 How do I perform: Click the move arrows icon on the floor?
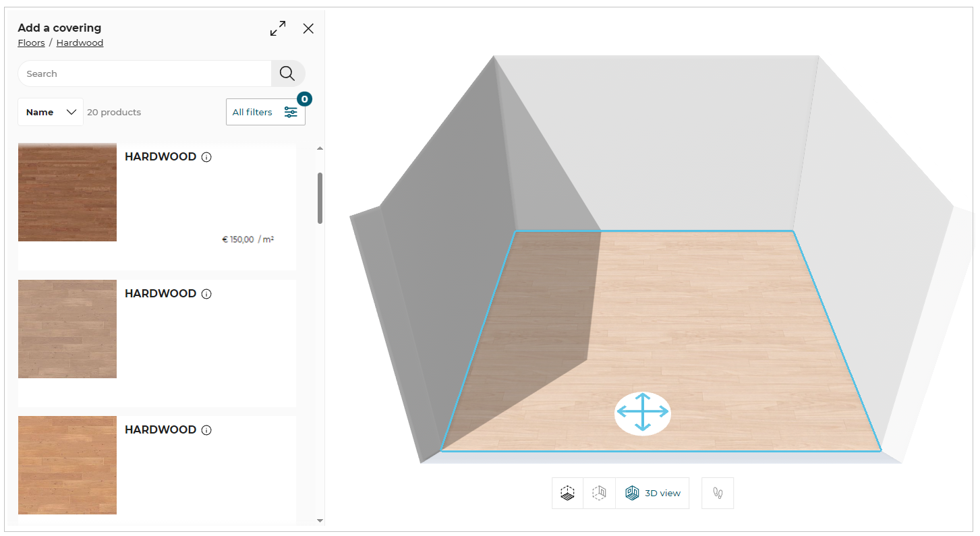(643, 413)
